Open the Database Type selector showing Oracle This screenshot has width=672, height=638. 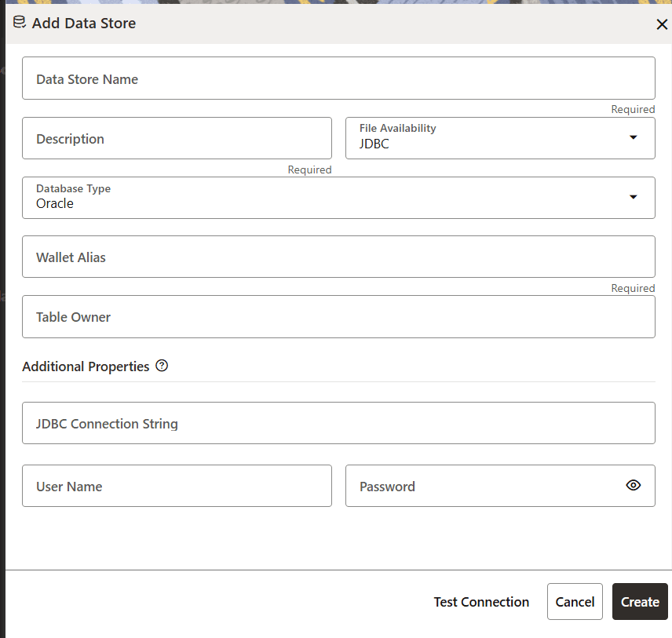(x=338, y=197)
